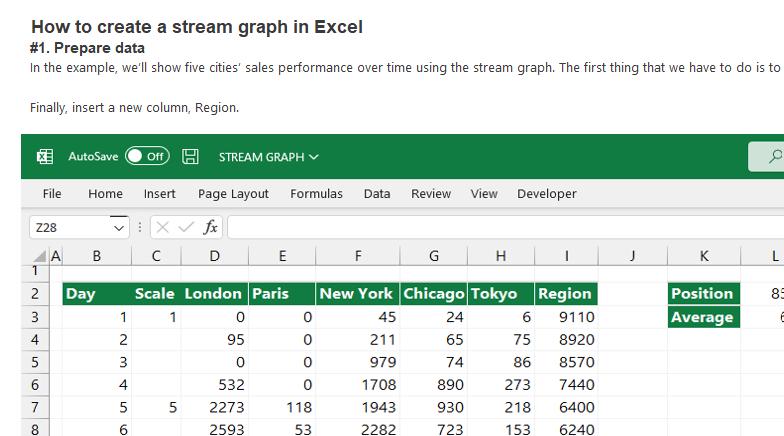The image size is (784, 436).
Task: Select row 5 header
Action: [x=35, y=362]
